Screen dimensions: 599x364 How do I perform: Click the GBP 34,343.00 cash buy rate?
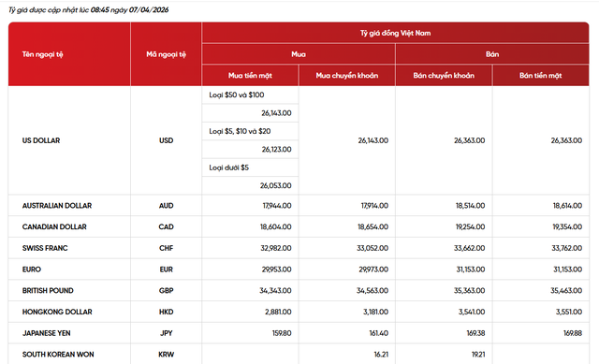[x=275, y=291]
